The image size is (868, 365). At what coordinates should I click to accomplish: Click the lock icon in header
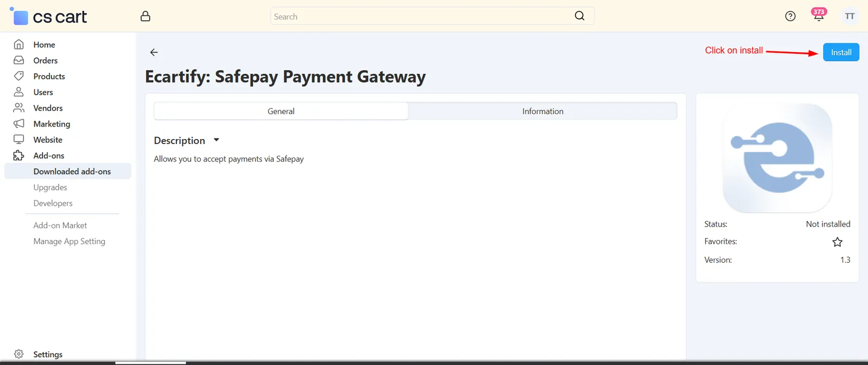click(x=145, y=16)
